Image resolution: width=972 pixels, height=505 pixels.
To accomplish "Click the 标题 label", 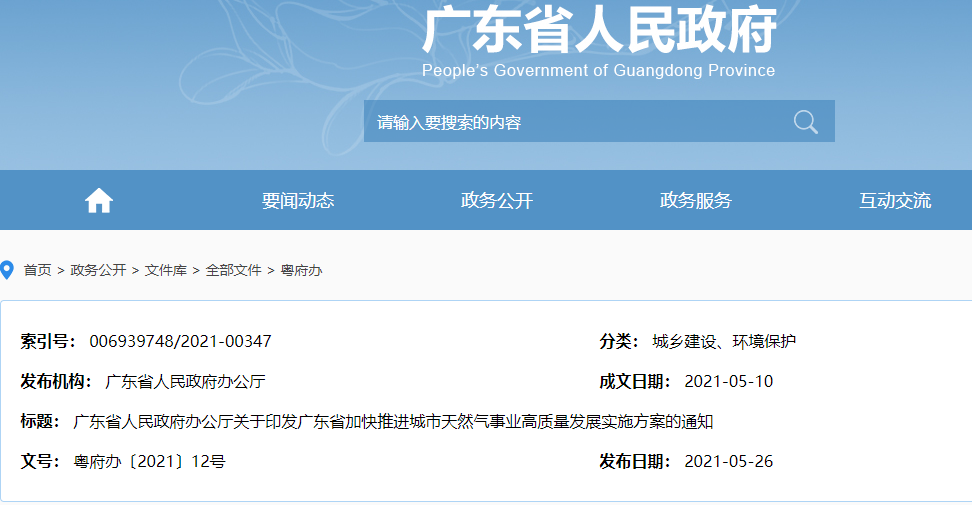I will (40, 422).
